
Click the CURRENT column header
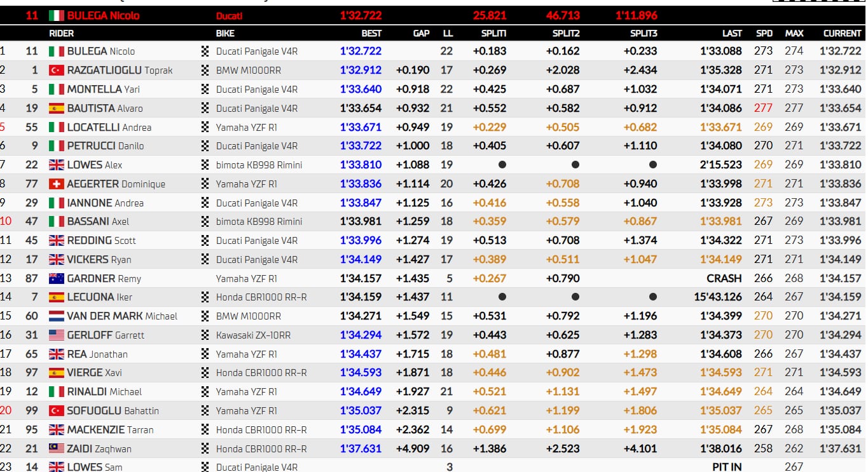[x=843, y=33]
